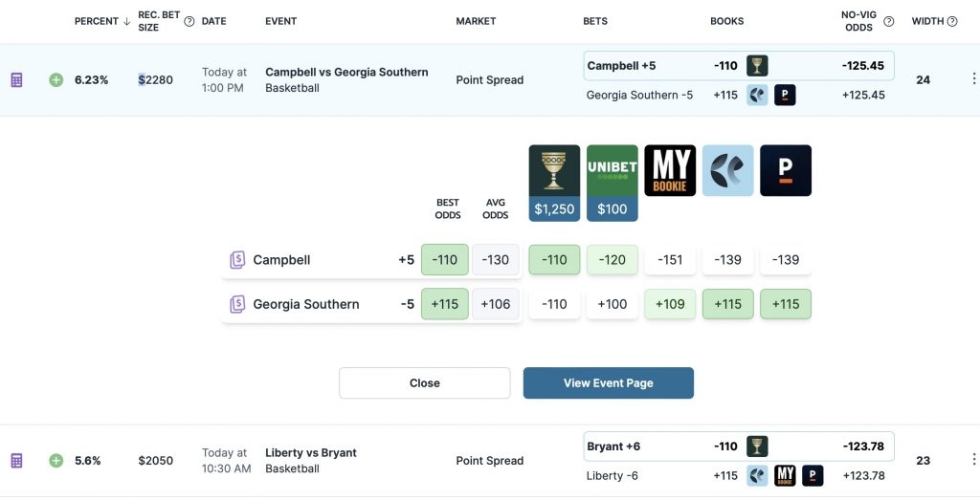
Task: Click the Width column help icon
Action: pos(952,21)
